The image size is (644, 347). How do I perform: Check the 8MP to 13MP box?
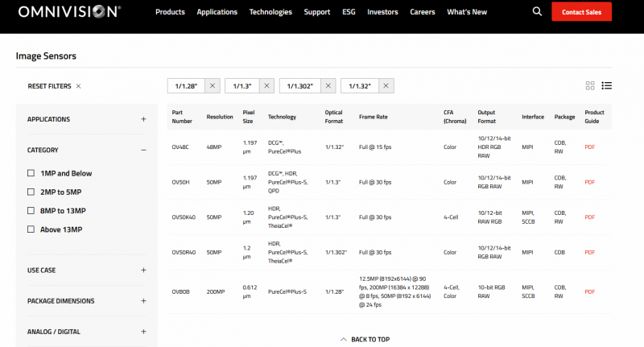point(31,210)
